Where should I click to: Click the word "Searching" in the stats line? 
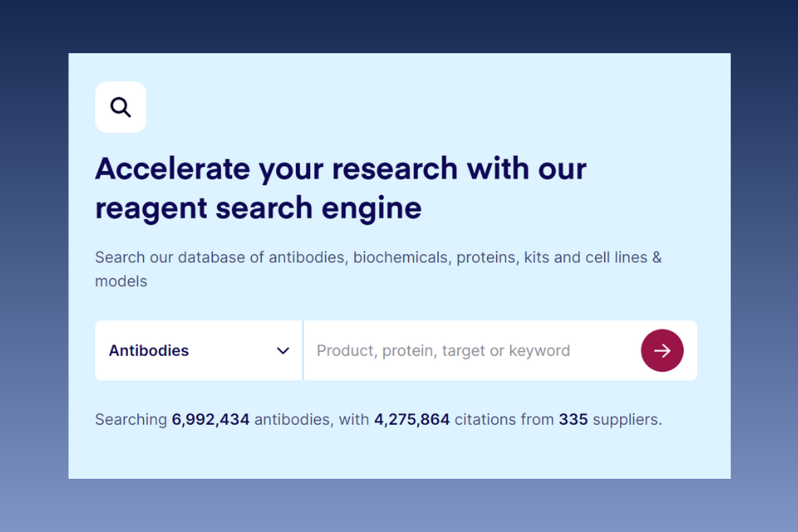131,420
